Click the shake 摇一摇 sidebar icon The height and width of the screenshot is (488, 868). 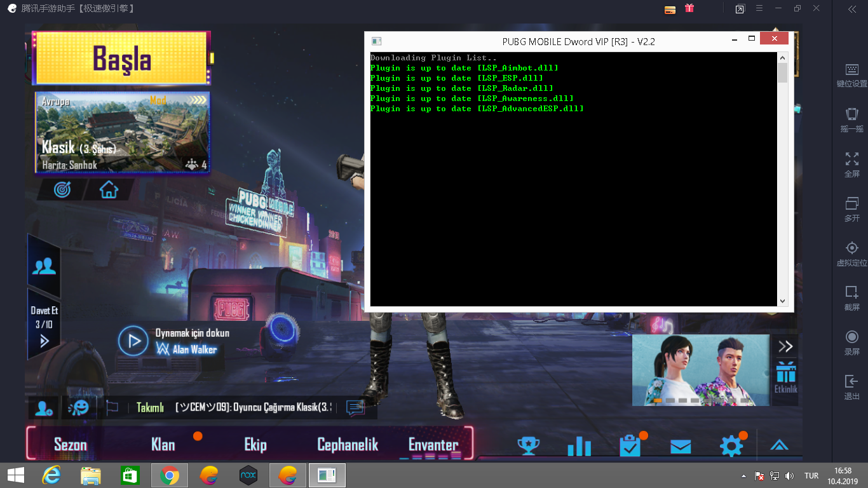coord(851,120)
